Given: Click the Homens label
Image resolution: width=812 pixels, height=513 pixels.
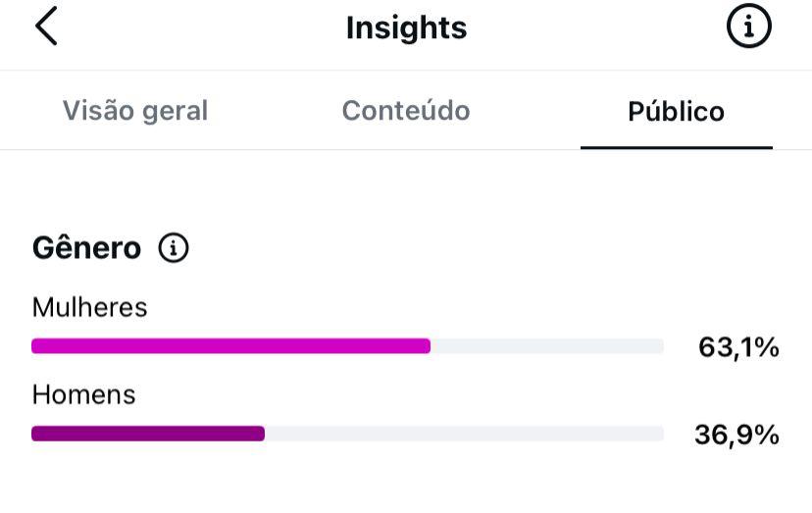Looking at the screenshot, I should pyautogui.click(x=84, y=395).
